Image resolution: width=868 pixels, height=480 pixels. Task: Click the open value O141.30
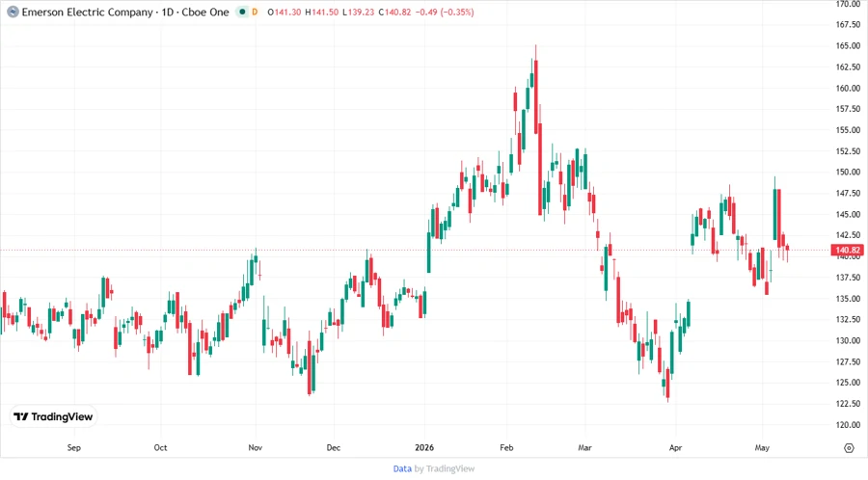[284, 13]
